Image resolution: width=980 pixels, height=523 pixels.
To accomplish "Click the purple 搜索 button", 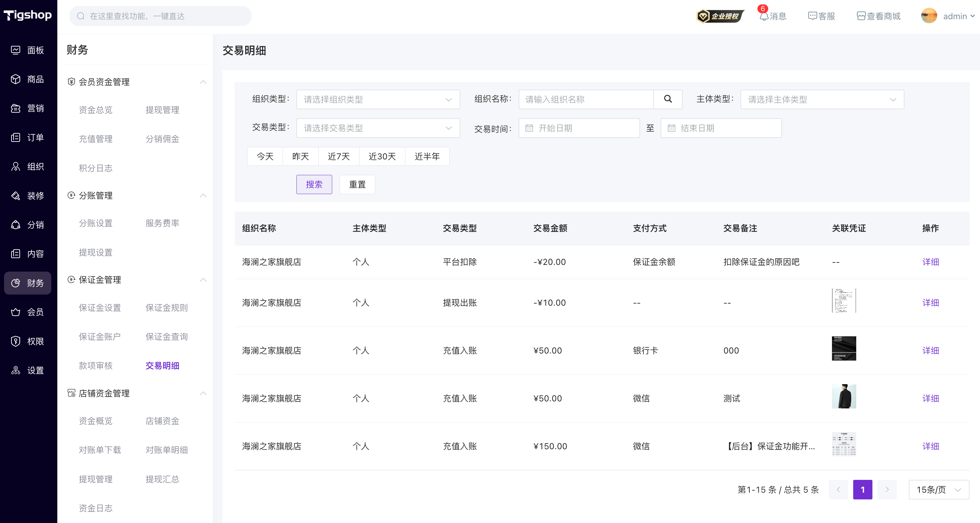I will click(x=314, y=184).
